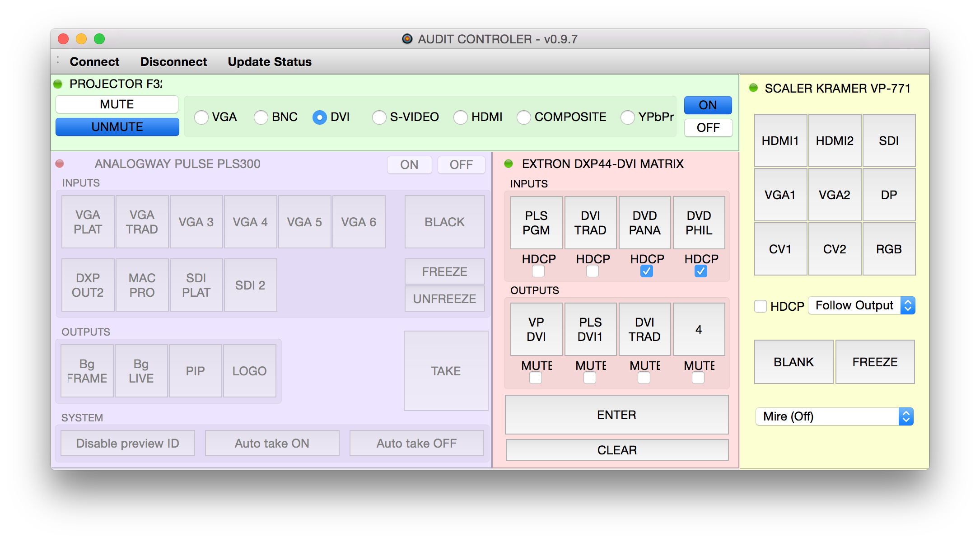Expand Follow Output dropdown for HDCP
980x542 pixels.
pos(909,306)
